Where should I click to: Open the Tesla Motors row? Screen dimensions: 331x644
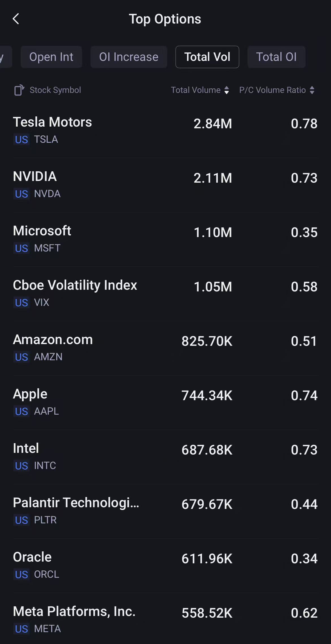click(x=165, y=130)
